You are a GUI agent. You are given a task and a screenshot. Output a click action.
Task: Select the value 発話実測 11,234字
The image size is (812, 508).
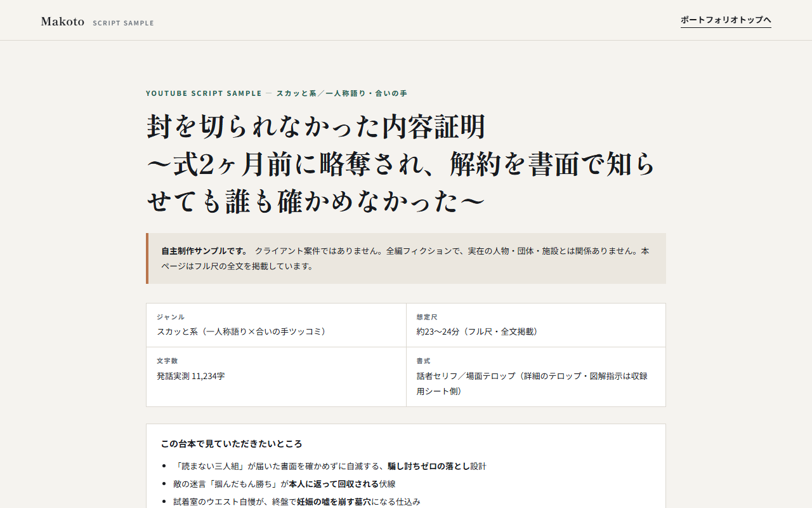click(191, 376)
